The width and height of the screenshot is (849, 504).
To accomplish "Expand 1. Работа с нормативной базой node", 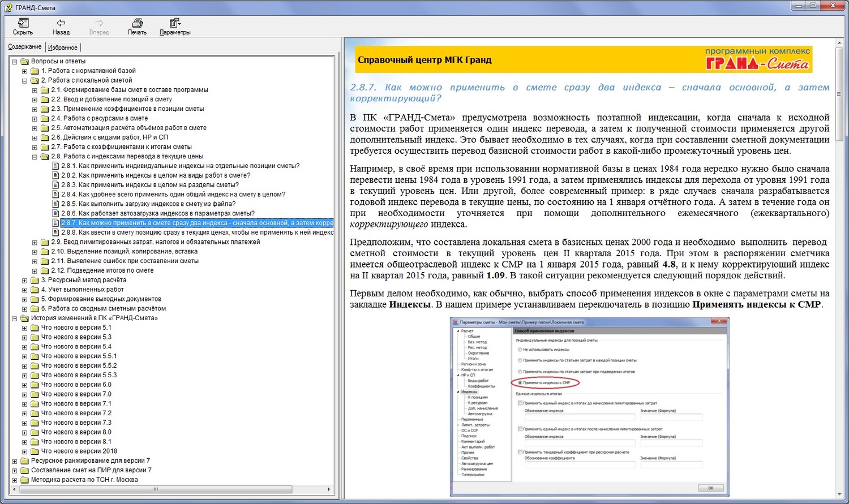I will point(24,71).
